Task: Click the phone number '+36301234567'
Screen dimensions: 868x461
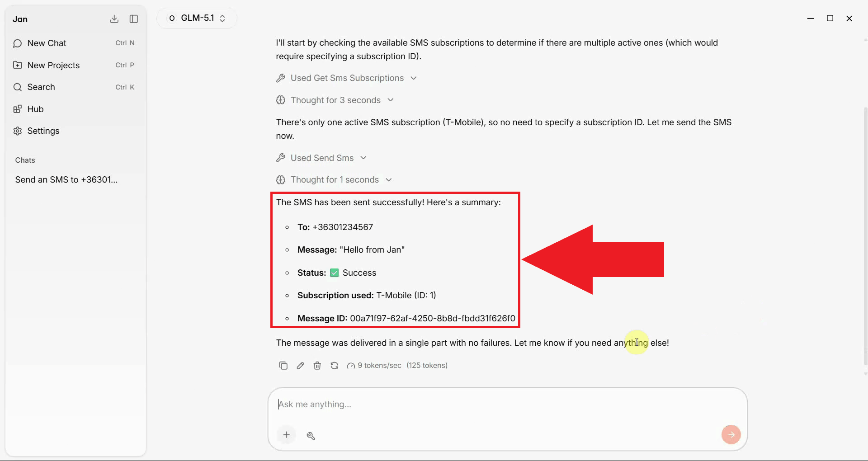Action: point(343,227)
